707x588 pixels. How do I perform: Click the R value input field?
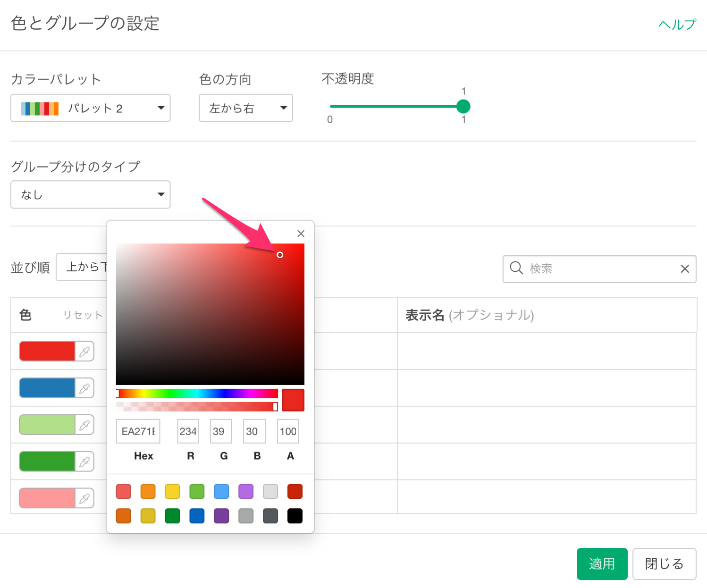pyautogui.click(x=188, y=431)
